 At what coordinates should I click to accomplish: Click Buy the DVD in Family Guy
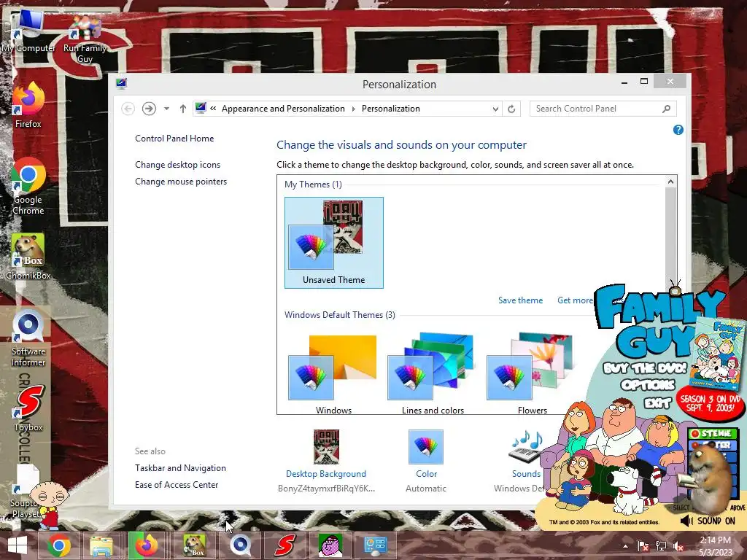[x=645, y=368]
